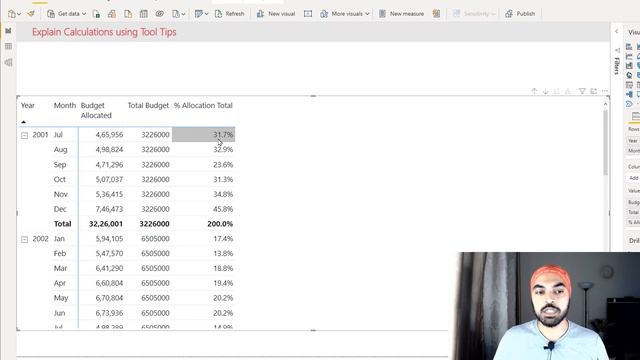The width and height of the screenshot is (640, 360).
Task: Click the matrix scrollbar up arrow
Action: (605, 104)
